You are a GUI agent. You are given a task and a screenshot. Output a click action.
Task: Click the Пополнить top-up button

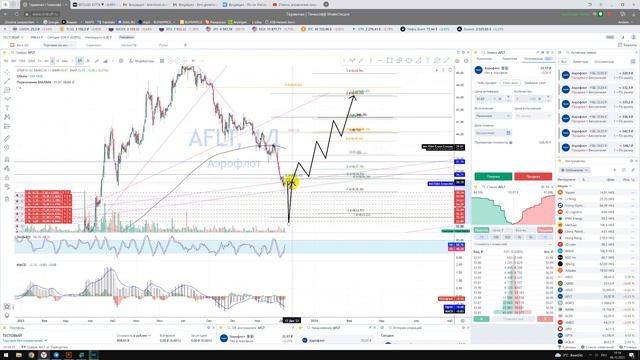(x=126, y=37)
